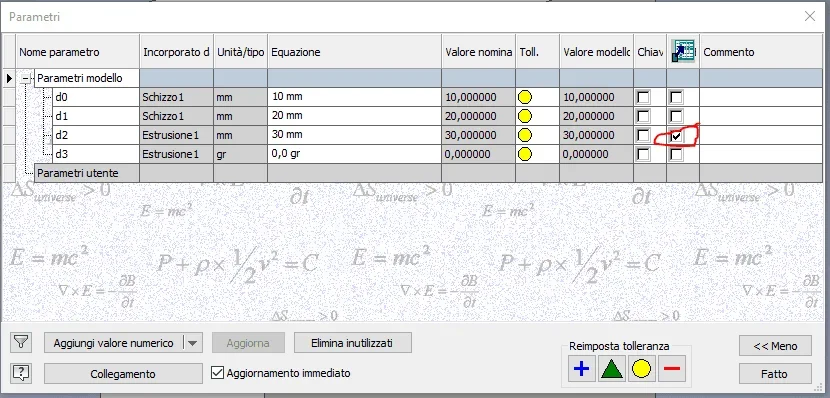Click the Toll. column header

click(x=538, y=51)
